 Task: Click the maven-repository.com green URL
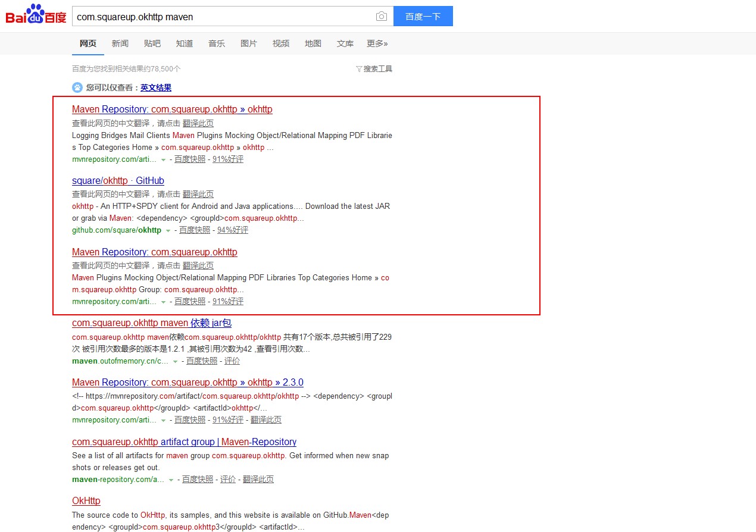(118, 479)
